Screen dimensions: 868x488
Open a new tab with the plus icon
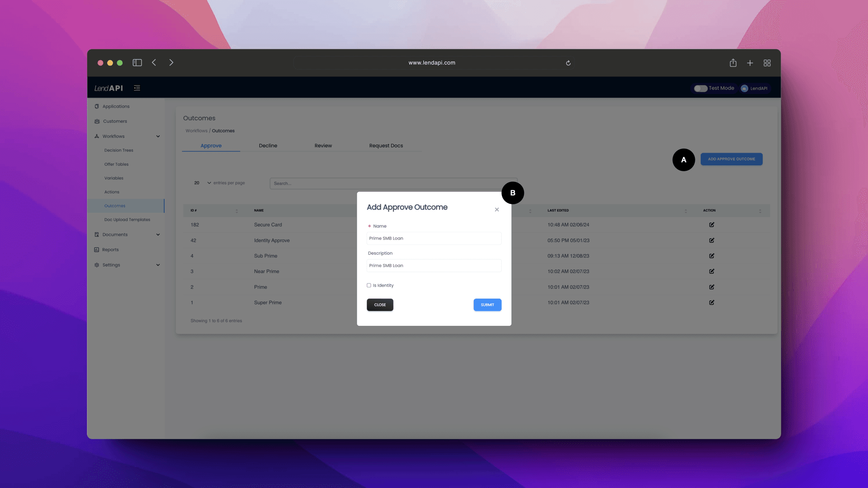750,63
